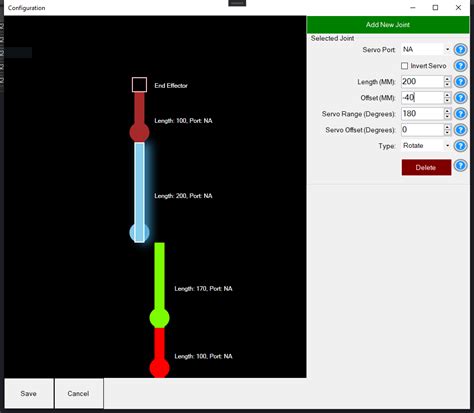Open help for Offset (MM)

point(460,98)
